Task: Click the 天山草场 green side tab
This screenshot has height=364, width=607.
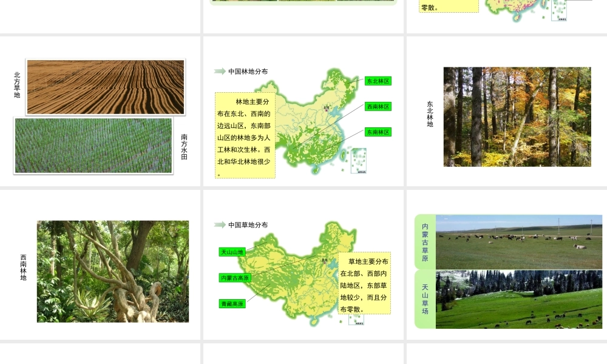Action: 425,300
